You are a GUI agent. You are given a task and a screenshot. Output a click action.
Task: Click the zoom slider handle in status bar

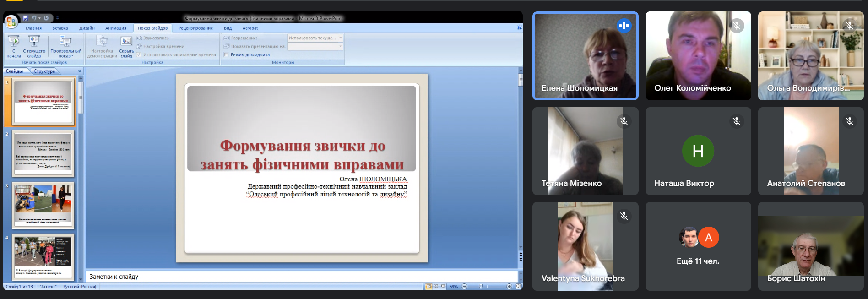[x=480, y=287]
